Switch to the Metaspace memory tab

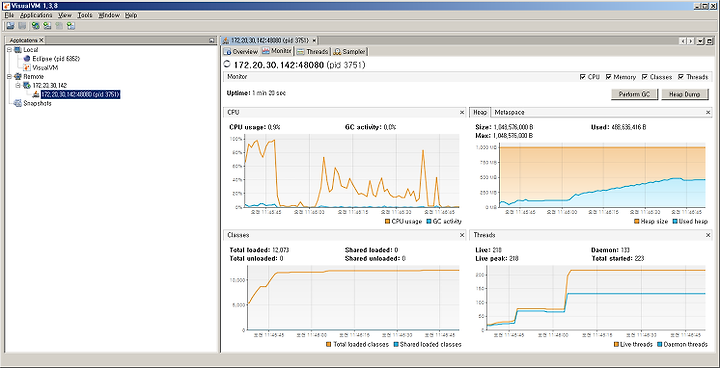[x=510, y=112]
